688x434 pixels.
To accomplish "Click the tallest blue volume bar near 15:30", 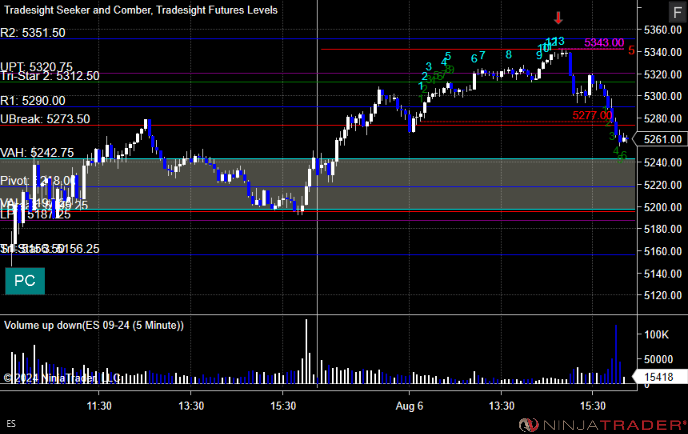I will [x=616, y=355].
